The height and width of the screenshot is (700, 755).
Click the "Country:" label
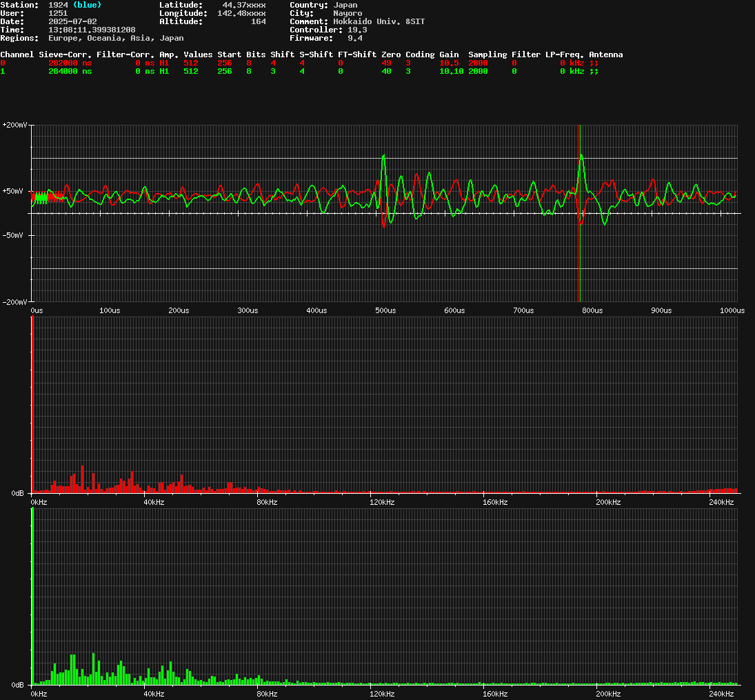point(309,5)
